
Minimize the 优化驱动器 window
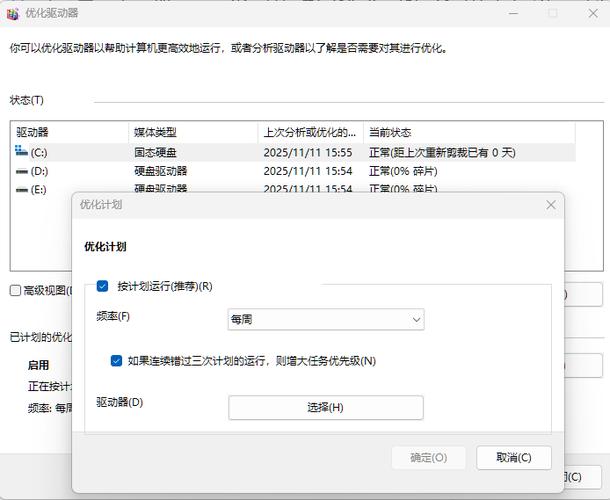click(x=514, y=14)
